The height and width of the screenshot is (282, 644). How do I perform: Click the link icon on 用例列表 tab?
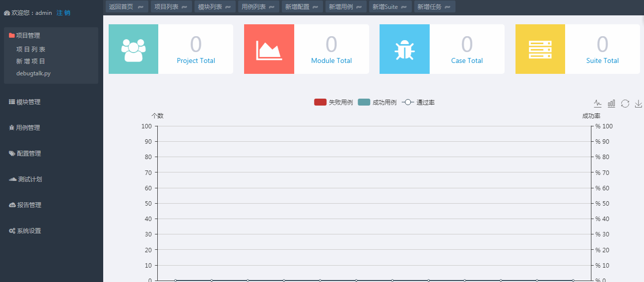pos(271,7)
